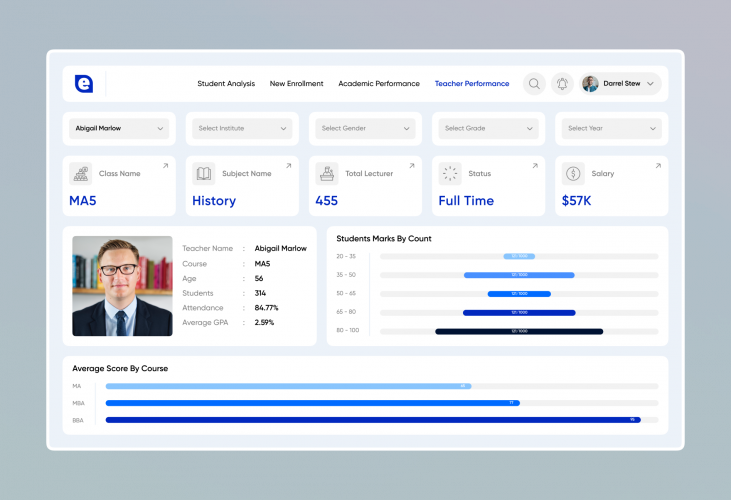Click the $57K salary value
This screenshot has width=731, height=500.
point(576,201)
